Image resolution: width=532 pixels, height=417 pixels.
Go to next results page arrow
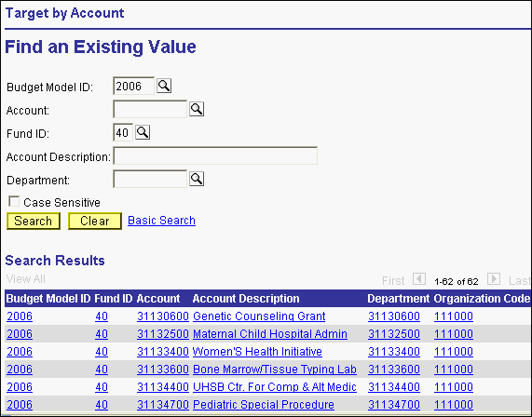[494, 279]
